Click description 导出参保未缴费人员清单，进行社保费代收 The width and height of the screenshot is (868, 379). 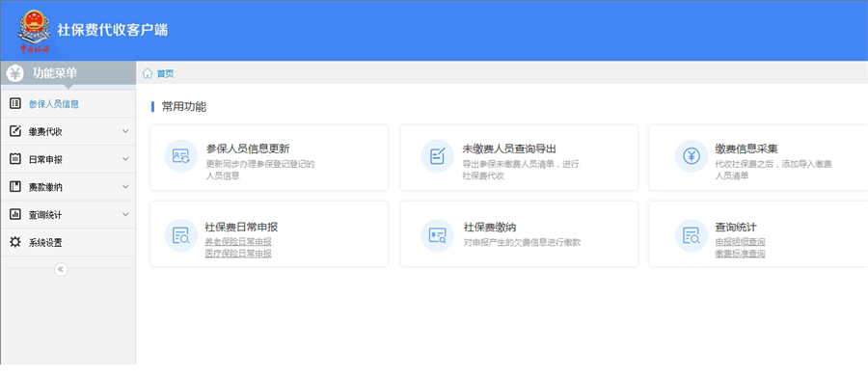tap(521, 170)
